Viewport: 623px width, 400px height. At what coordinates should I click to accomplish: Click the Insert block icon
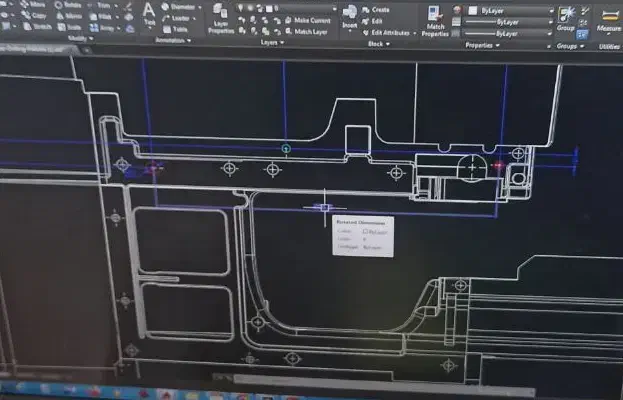click(350, 16)
